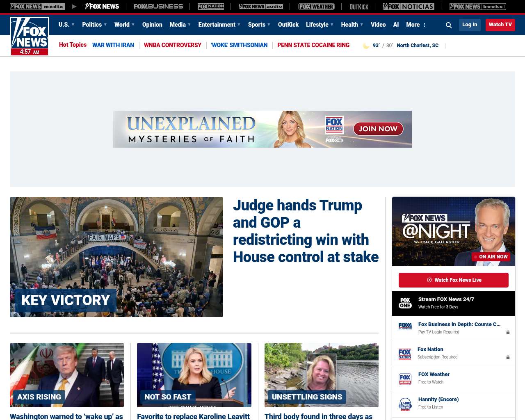Open the NOT SO FAST story image
The height and width of the screenshot is (420, 525).
pyautogui.click(x=194, y=375)
